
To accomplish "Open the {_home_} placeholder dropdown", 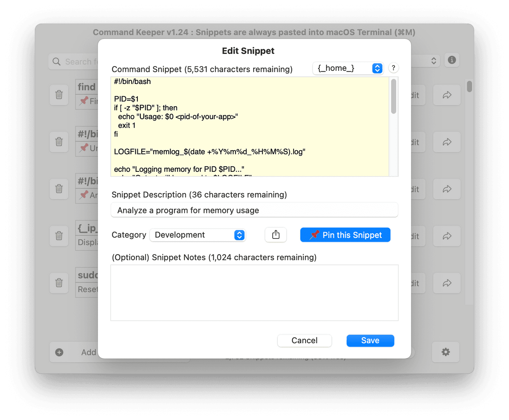I will (348, 68).
